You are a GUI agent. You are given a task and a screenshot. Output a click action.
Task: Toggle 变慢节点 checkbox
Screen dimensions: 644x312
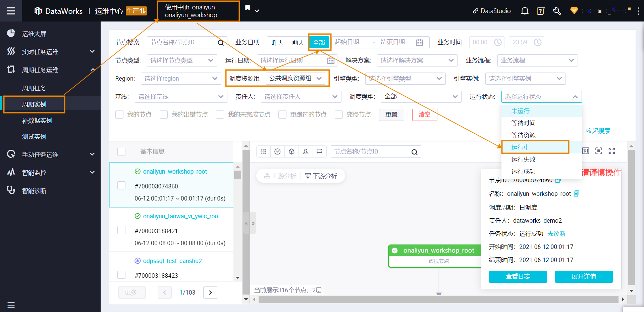click(339, 115)
